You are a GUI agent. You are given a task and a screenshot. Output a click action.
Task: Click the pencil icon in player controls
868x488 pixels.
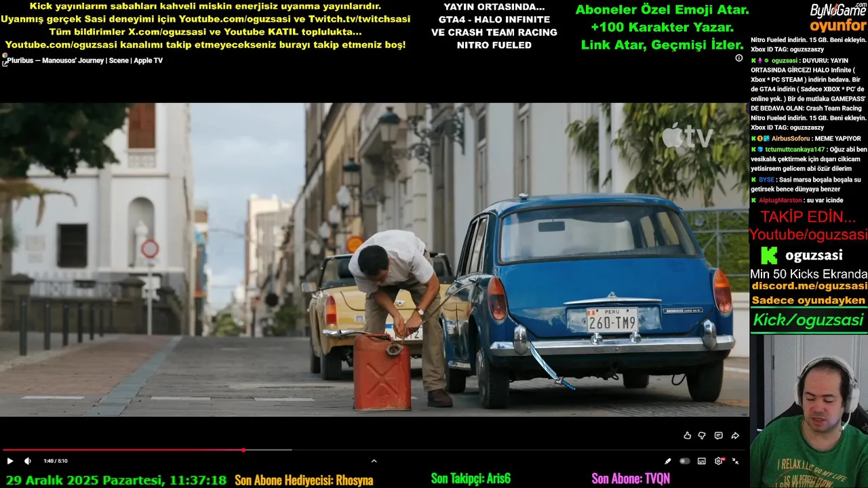tap(668, 461)
